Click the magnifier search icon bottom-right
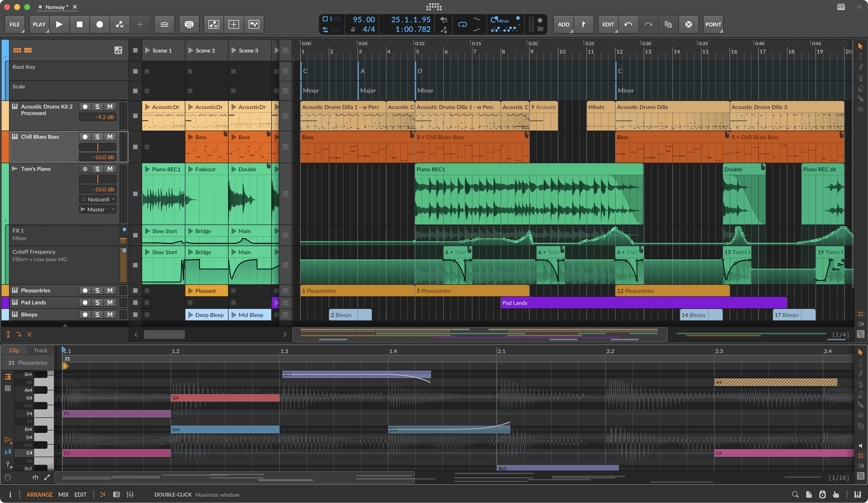Image resolution: width=868 pixels, height=503 pixels. 795,494
